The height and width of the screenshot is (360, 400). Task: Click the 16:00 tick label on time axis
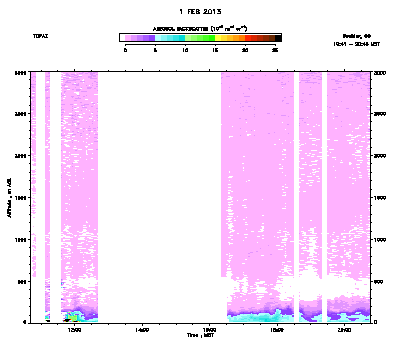(209, 330)
